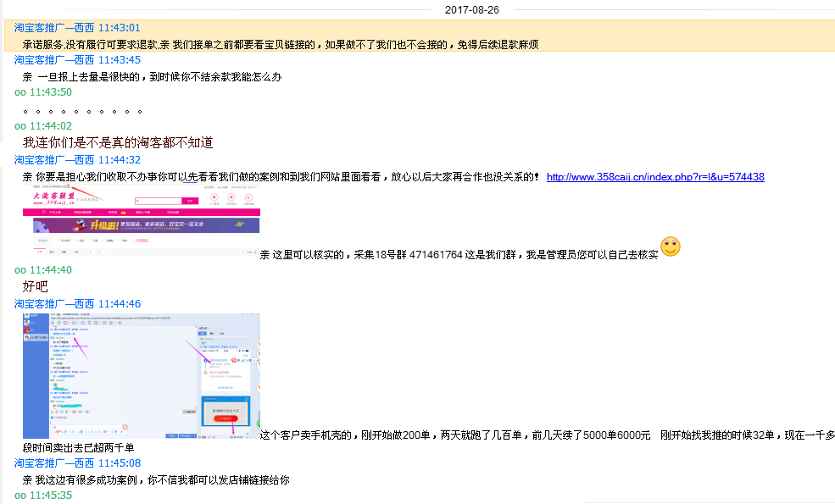Image resolution: width=835 pixels, height=504 pixels.
Task: Click the dotted ellipsis message from oo
Action: pyautogui.click(x=82, y=111)
